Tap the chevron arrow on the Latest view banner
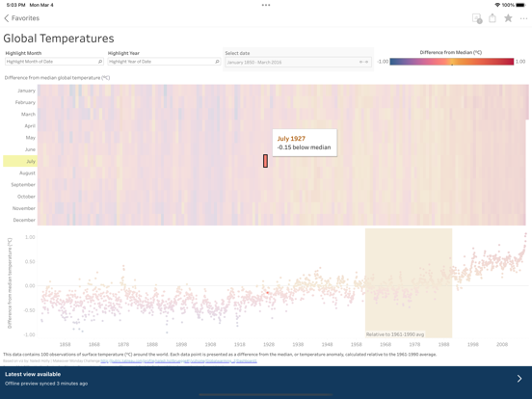Screen dimensions: 532x399 519,379
